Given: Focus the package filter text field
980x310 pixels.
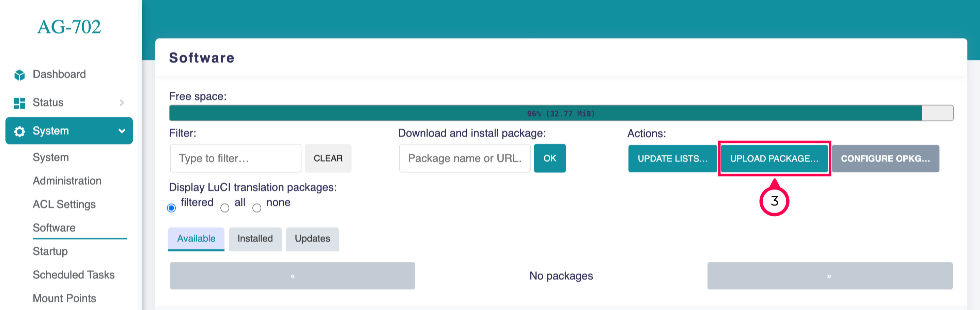Looking at the screenshot, I should tap(235, 158).
